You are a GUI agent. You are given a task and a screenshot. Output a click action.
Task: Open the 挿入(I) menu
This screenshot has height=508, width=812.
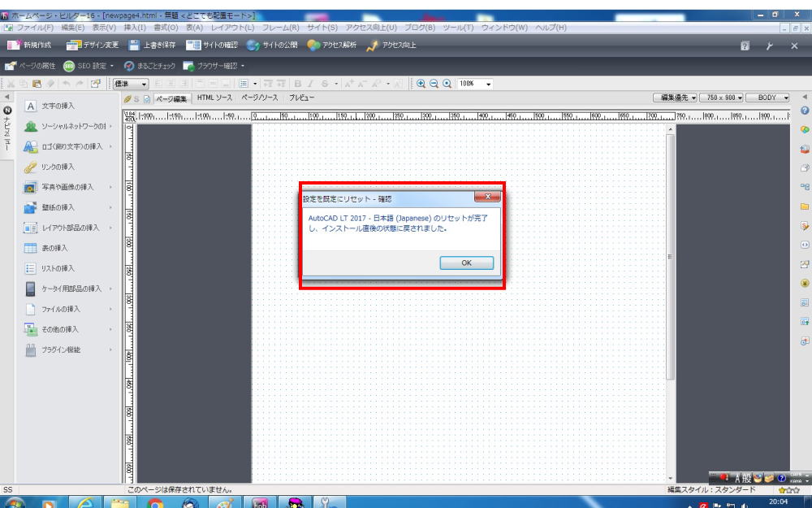coord(135,28)
